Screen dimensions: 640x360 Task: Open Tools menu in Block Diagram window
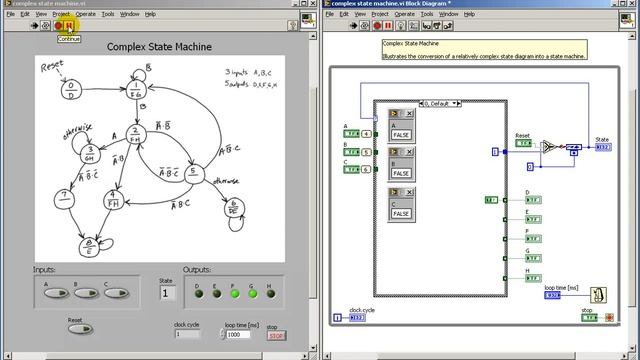(427, 14)
